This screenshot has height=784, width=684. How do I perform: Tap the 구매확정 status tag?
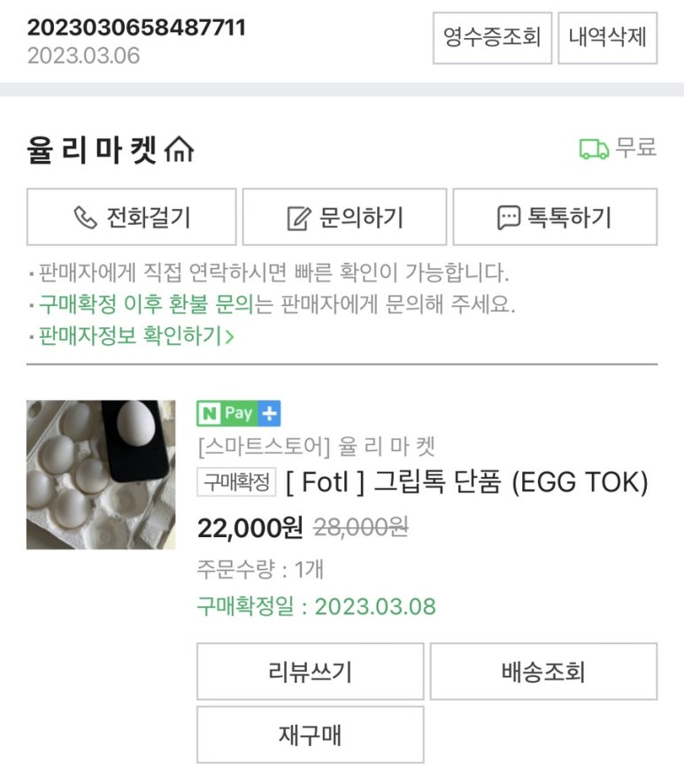pyautogui.click(x=236, y=482)
